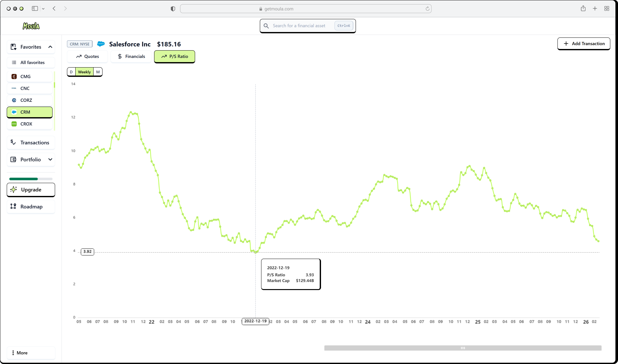Open the More menu
The height and width of the screenshot is (364, 618).
point(31,353)
